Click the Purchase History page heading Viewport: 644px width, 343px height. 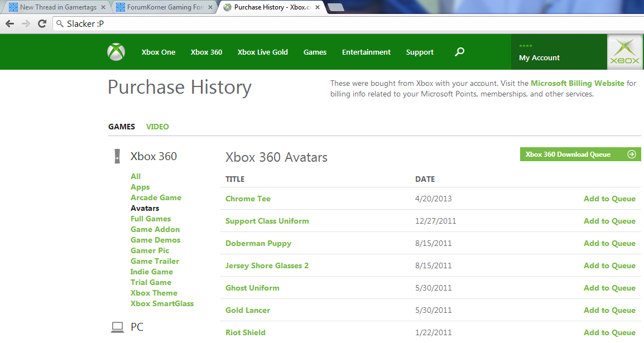coord(180,88)
